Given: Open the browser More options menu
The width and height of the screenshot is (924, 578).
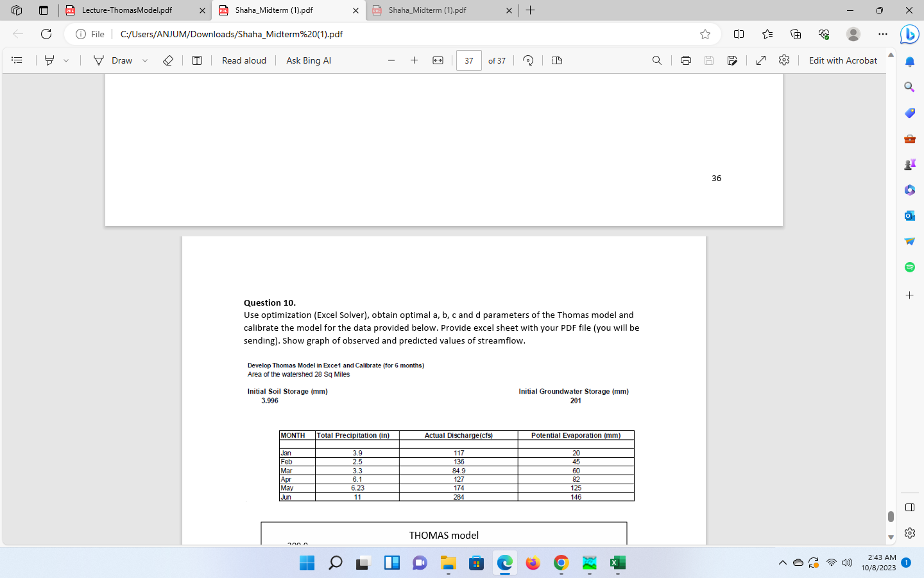Looking at the screenshot, I should tap(883, 34).
